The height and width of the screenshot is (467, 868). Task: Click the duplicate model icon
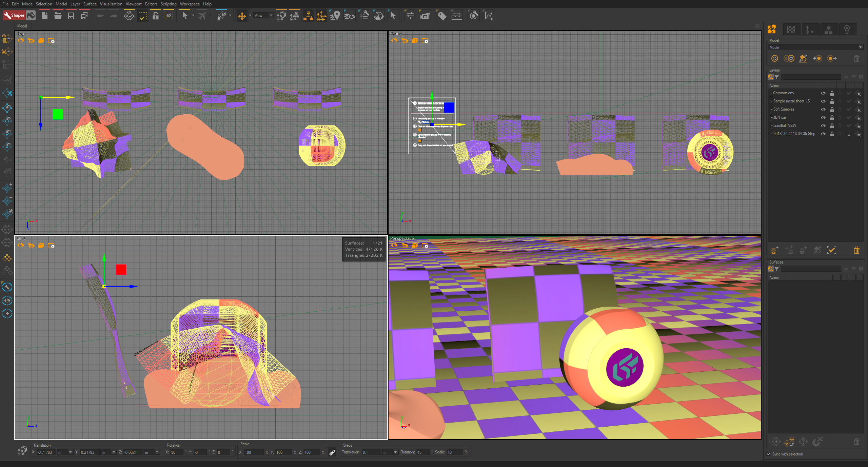point(789,58)
